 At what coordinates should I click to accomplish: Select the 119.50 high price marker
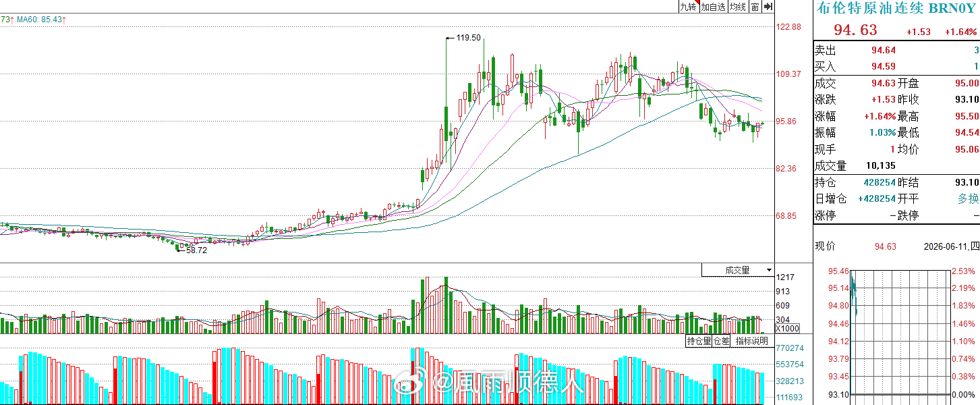tap(468, 38)
